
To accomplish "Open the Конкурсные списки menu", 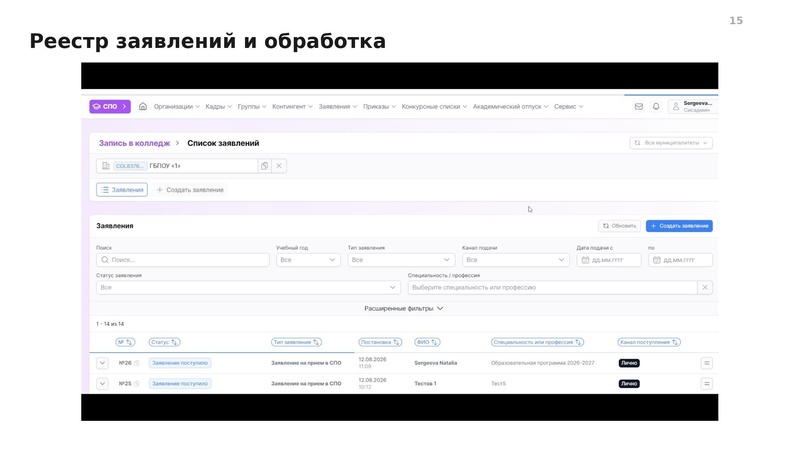I will [x=434, y=107].
